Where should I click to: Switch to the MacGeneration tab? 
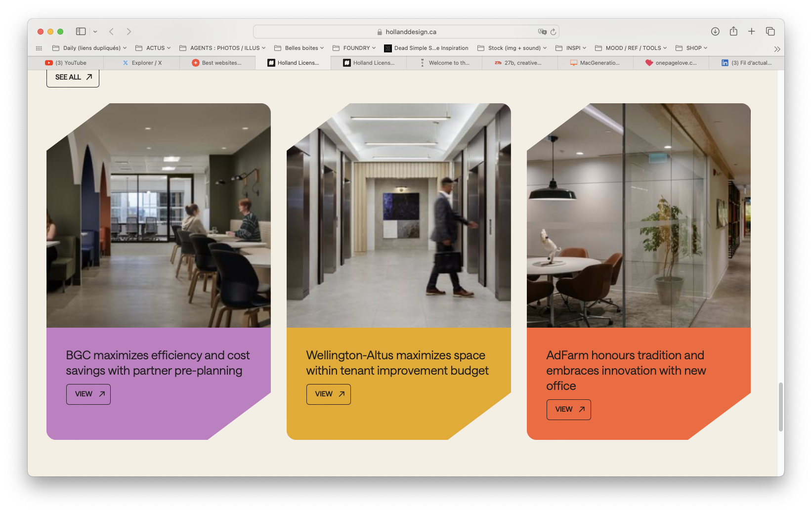pos(595,63)
